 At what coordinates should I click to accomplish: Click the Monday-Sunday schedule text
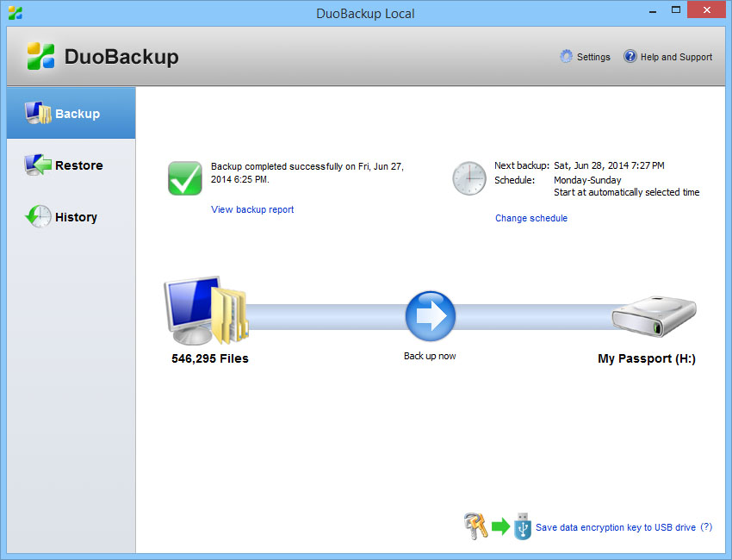[587, 180]
